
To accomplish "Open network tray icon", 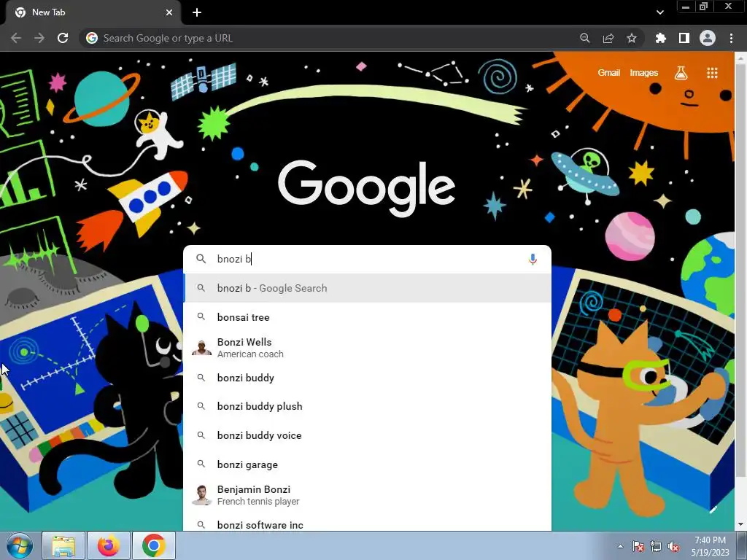I will pos(656,546).
